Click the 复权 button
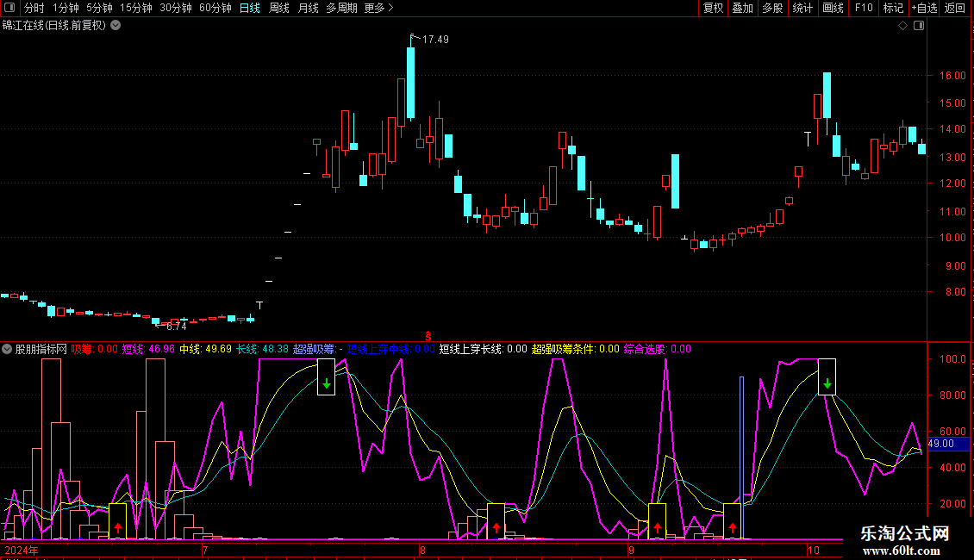This screenshot has height=560, width=974. (713, 8)
